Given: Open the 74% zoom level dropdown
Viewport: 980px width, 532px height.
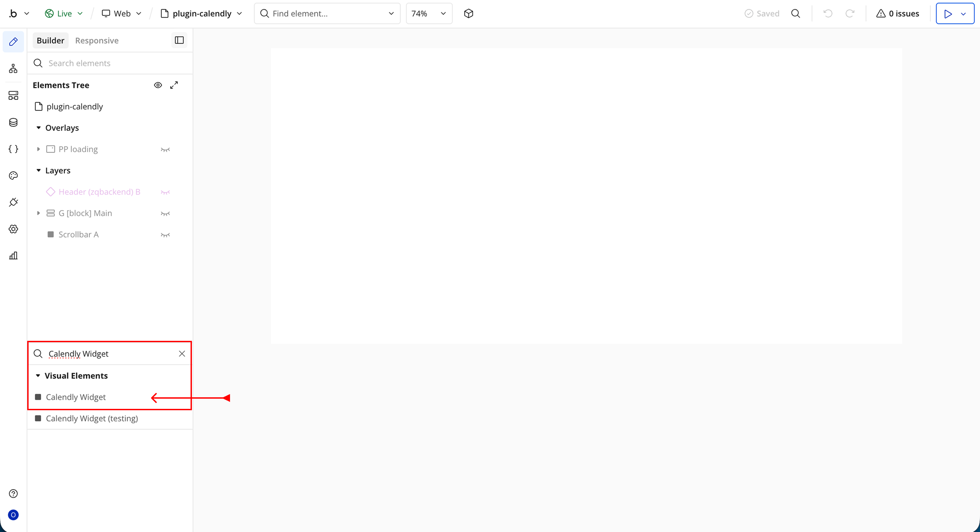Looking at the screenshot, I should (429, 14).
